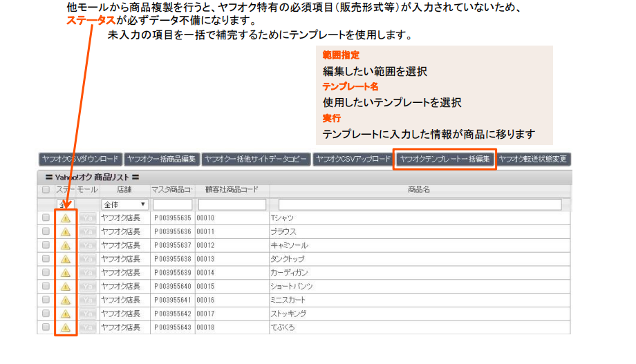This screenshot has height=364, width=636.
Task: Click product name ミニスカート
Action: click(288, 300)
